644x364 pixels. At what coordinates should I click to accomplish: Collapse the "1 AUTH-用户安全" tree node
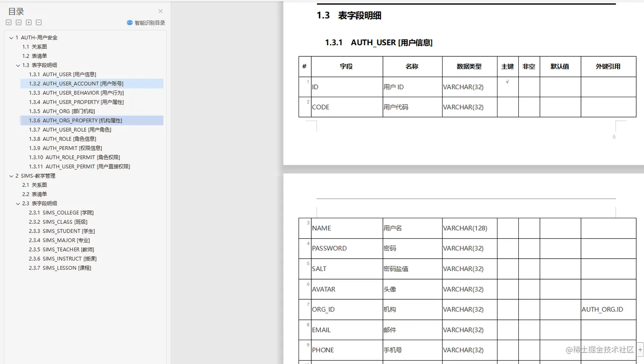pyautogui.click(x=11, y=38)
